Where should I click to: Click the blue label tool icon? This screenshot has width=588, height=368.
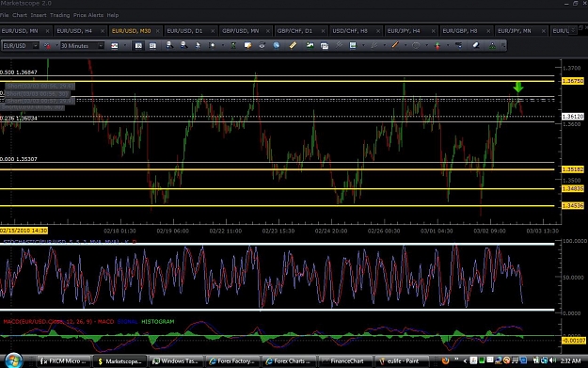click(458, 45)
